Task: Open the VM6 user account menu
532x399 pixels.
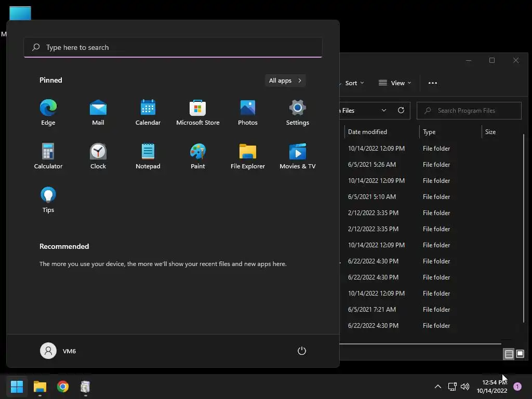Action: pos(58,351)
